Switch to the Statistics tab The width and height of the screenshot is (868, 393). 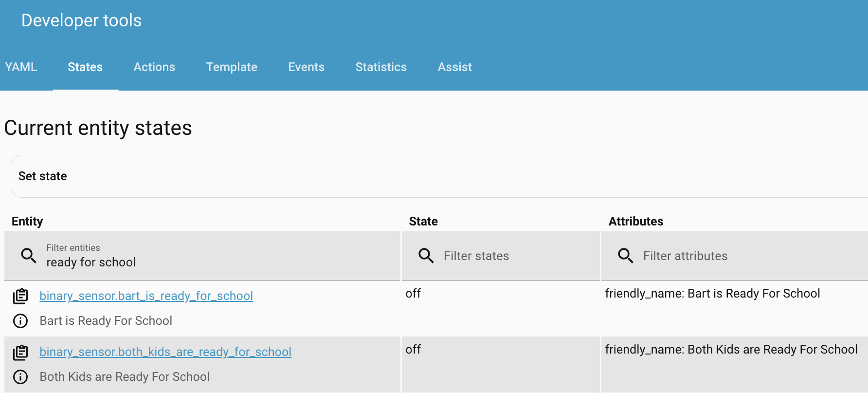tap(381, 67)
